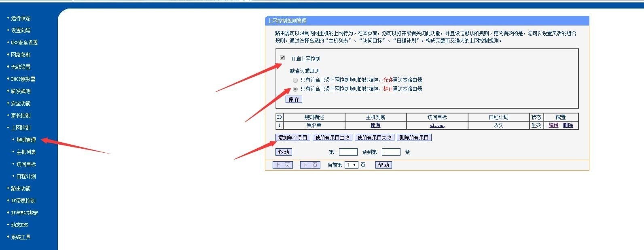Viewport: 644px width, 250px height.
Task: Click the 编辑 link for rule 1
Action: tap(553, 125)
